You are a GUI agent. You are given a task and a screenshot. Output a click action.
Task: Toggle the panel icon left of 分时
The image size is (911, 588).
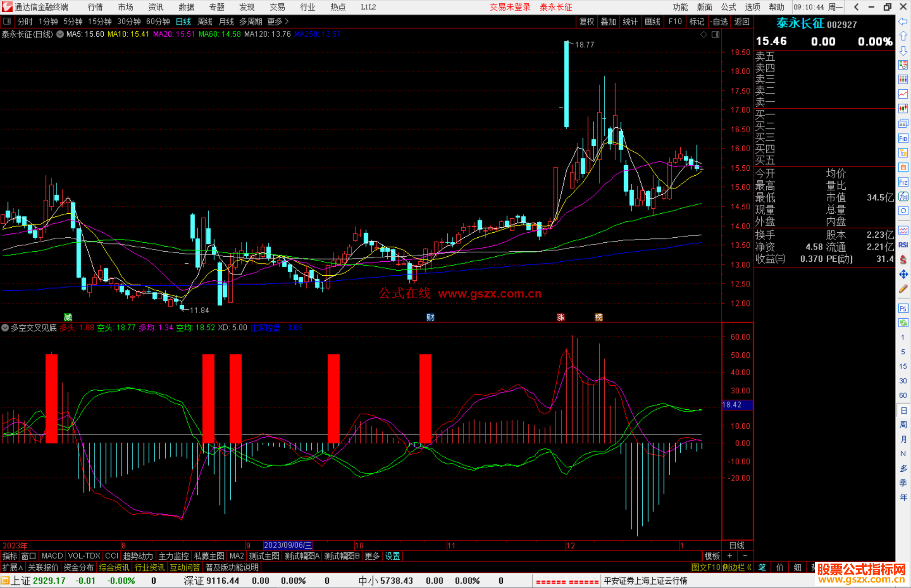tap(7, 21)
